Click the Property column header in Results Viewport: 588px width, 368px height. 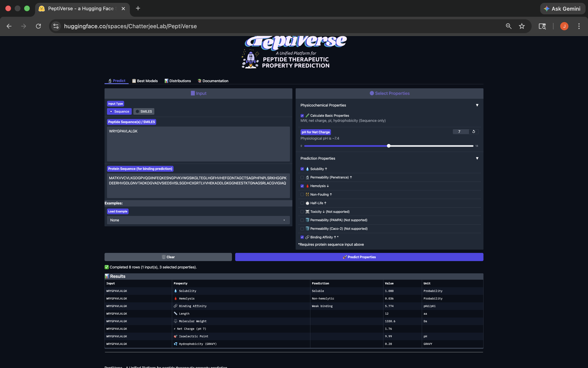click(x=180, y=283)
